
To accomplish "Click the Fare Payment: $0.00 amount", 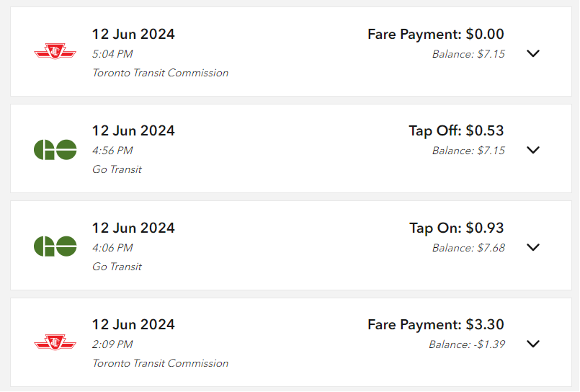I will point(435,34).
